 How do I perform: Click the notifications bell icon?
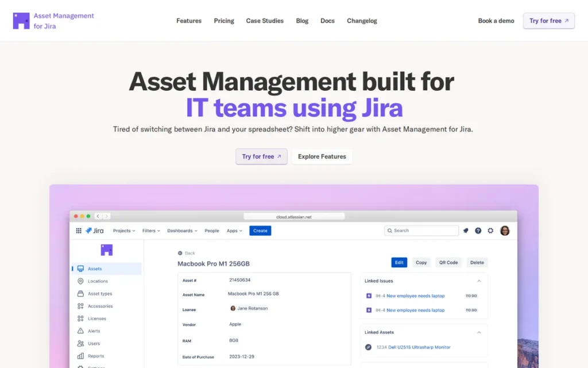click(x=466, y=231)
